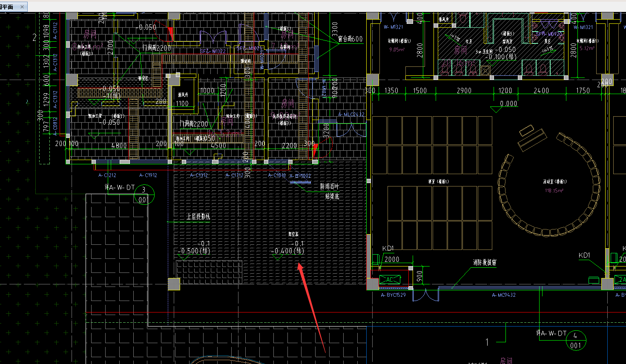Select the 1750 dimension text
This screenshot has height=364, width=626.
[583, 90]
